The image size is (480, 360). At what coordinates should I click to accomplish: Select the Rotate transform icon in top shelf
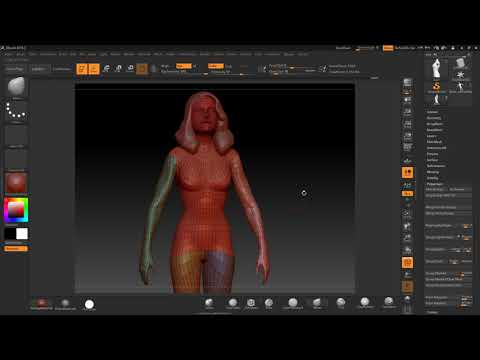[130, 69]
